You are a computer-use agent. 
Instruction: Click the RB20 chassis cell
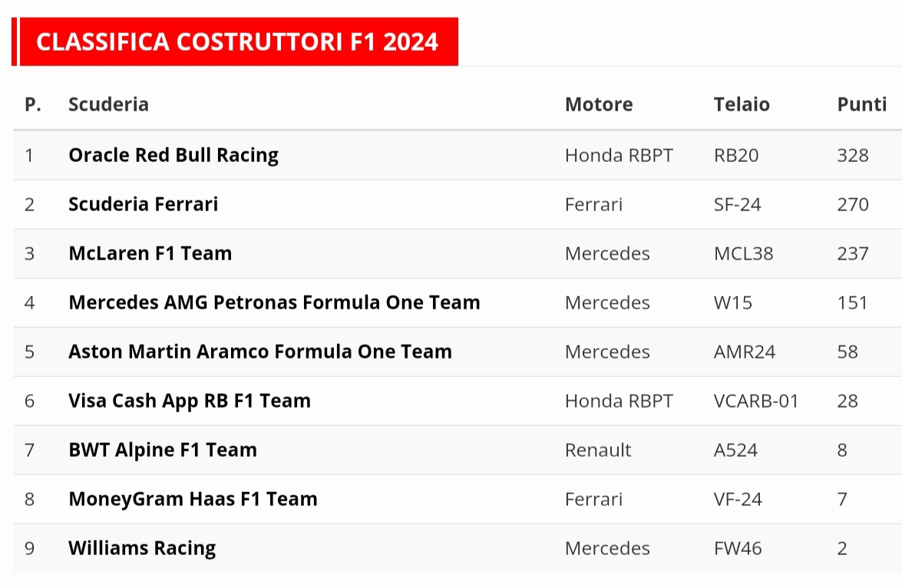(736, 155)
